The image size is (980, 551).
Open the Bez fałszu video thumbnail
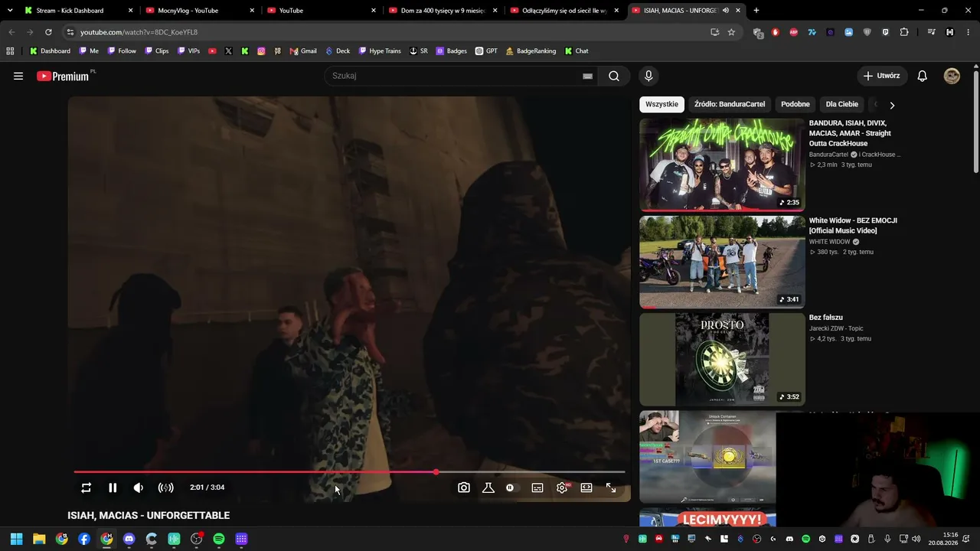(722, 359)
